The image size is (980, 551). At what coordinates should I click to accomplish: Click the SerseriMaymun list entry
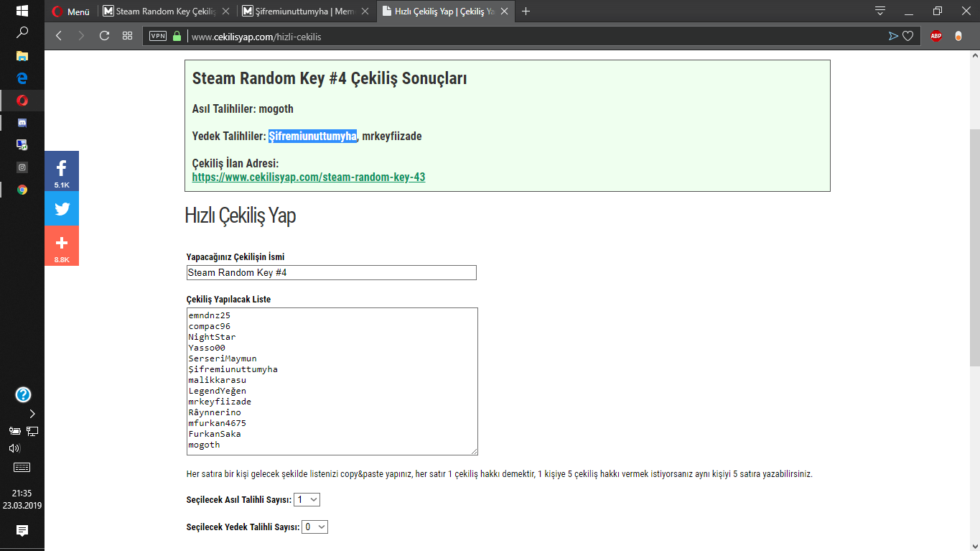click(223, 358)
